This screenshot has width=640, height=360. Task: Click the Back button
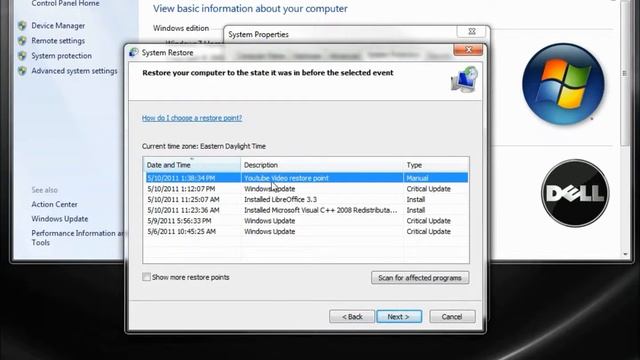tap(352, 317)
